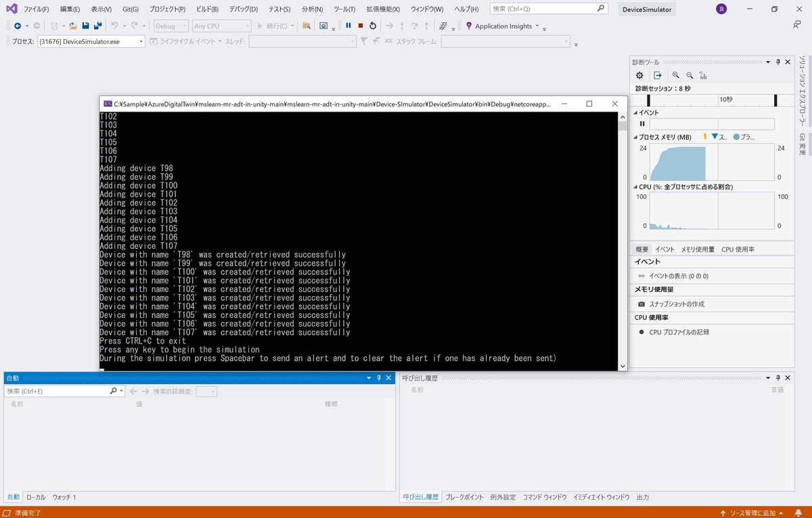Switch to the ブレークポイント tab
This screenshot has height=518, width=812.
pyautogui.click(x=464, y=497)
